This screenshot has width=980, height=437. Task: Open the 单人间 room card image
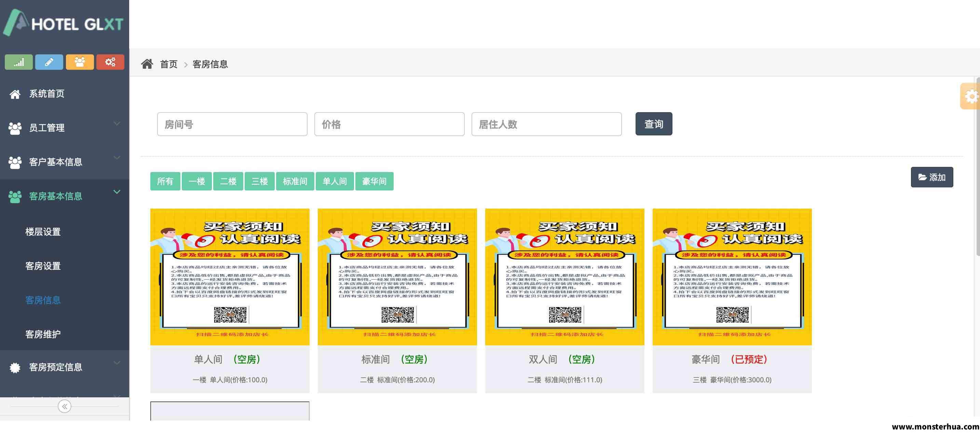[x=230, y=277]
